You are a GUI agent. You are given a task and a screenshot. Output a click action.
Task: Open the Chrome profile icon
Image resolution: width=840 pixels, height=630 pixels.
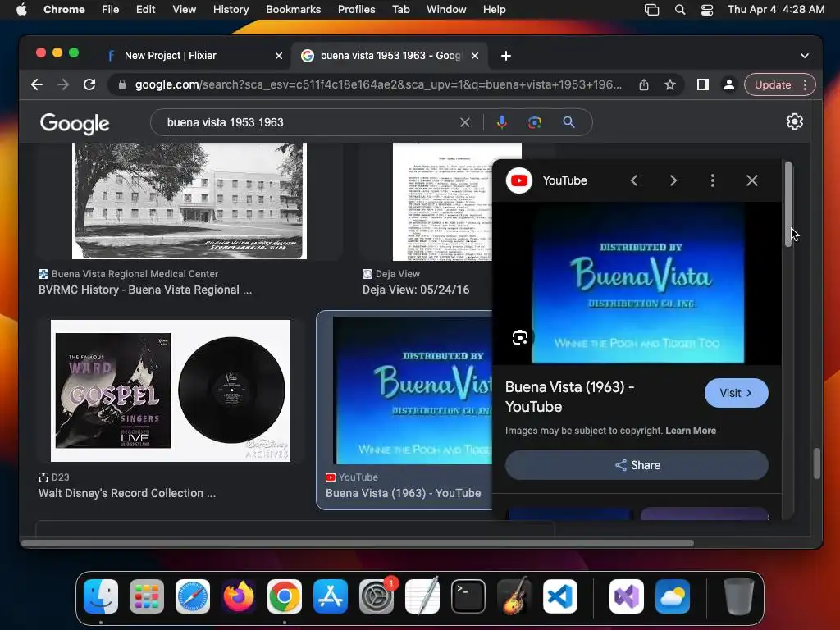tap(729, 84)
